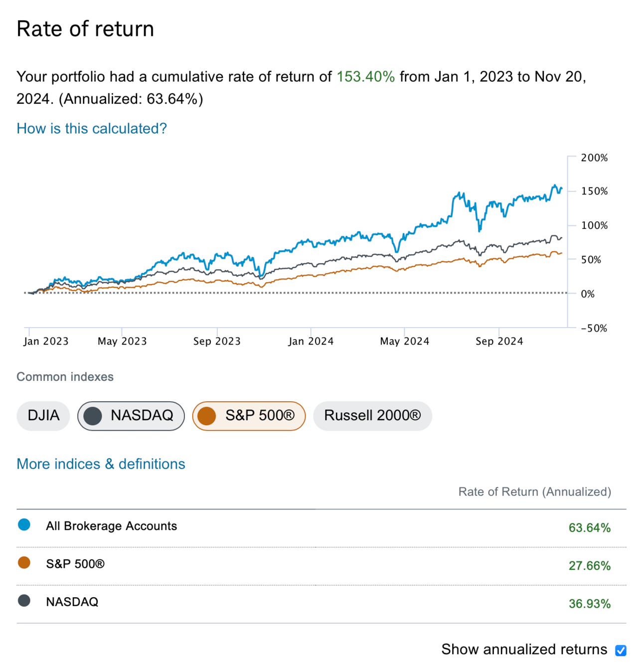Click the Show annualized returns label text
The image size is (644, 670).
click(524, 649)
